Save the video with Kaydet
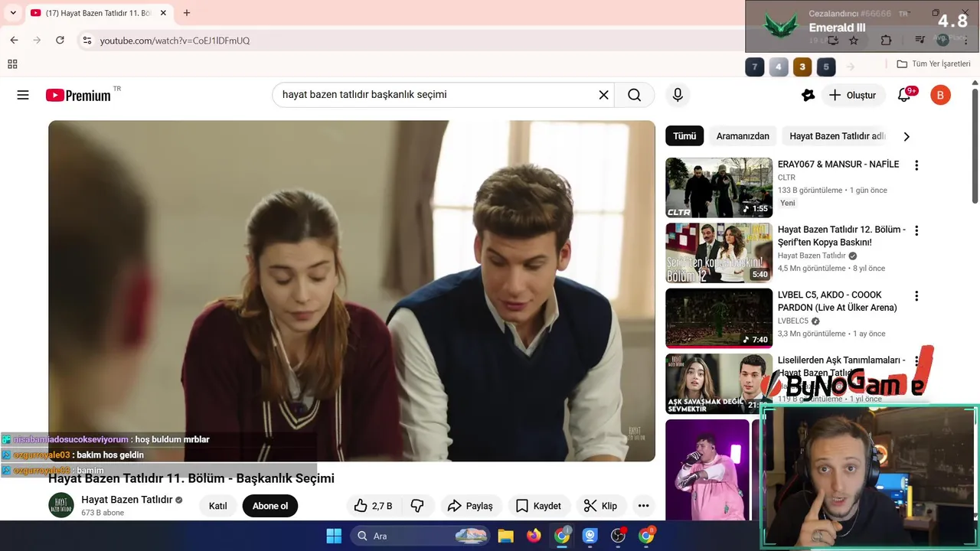This screenshot has width=980, height=551. tap(538, 506)
